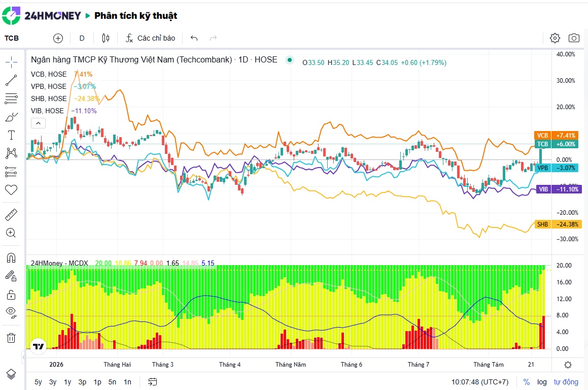
Task: Select the trend line drawing tool
Action: tap(11, 80)
